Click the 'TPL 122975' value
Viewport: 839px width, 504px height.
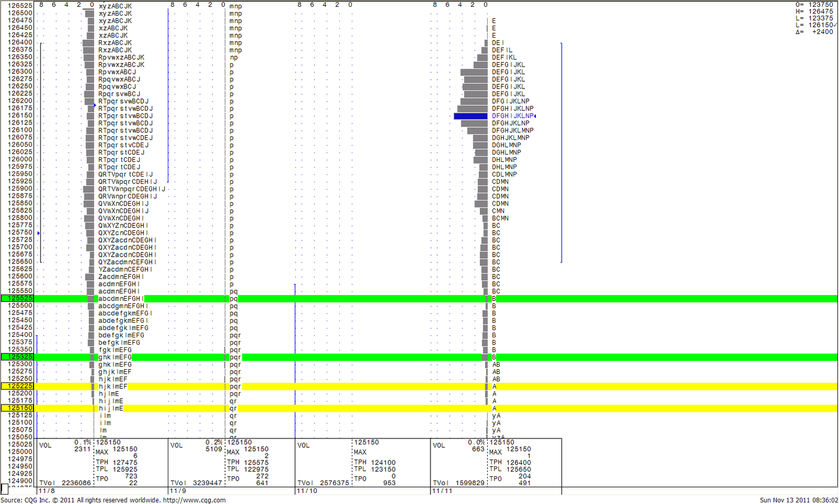click(x=248, y=469)
